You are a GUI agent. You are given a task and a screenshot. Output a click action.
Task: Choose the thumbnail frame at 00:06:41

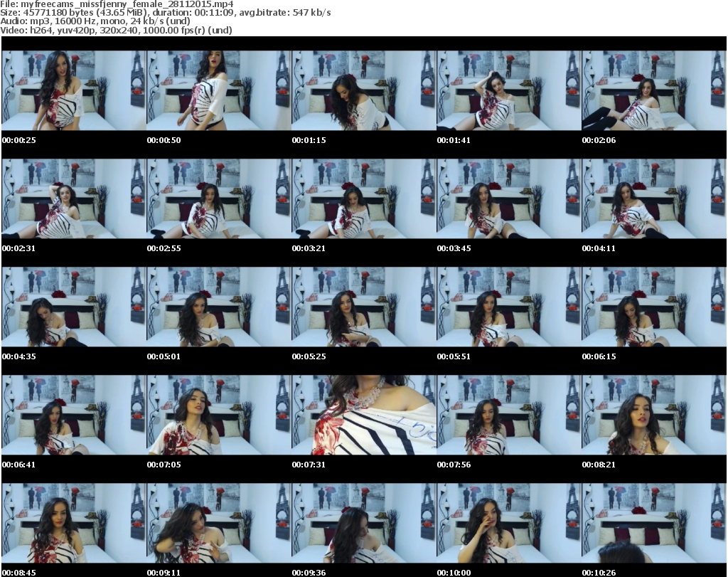tap(74, 415)
